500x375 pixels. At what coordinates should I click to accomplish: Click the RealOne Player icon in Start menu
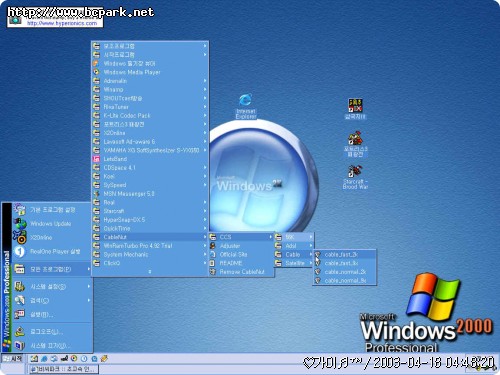click(x=20, y=252)
